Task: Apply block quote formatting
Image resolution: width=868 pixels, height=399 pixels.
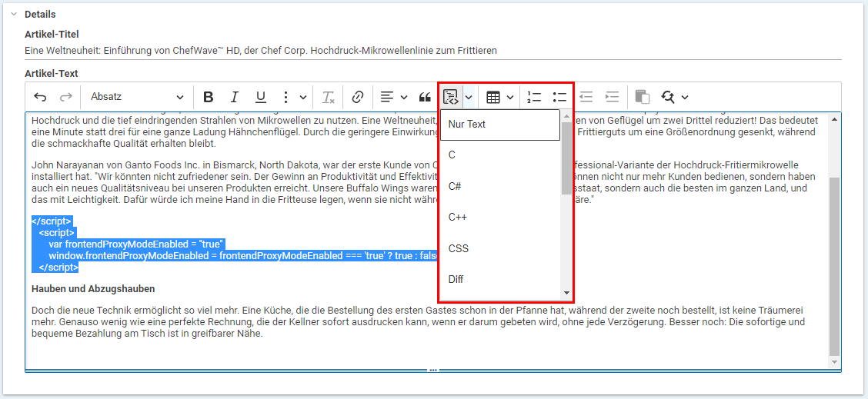Action: (425, 98)
